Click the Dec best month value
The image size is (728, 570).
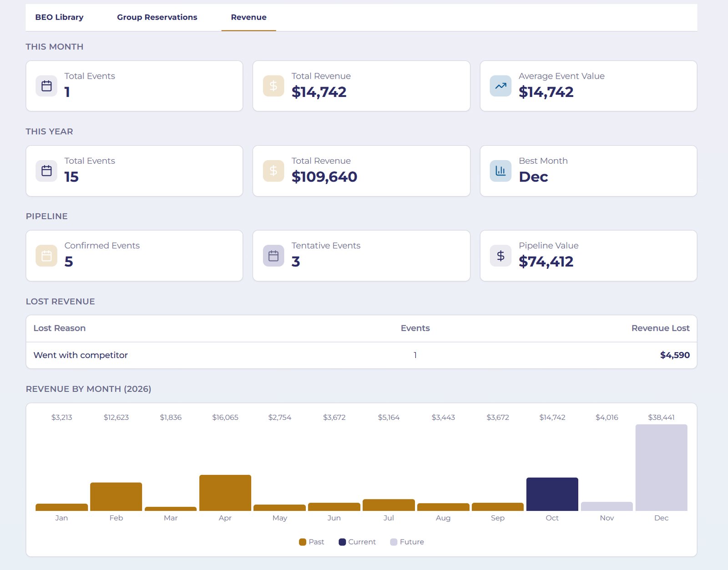click(x=533, y=177)
